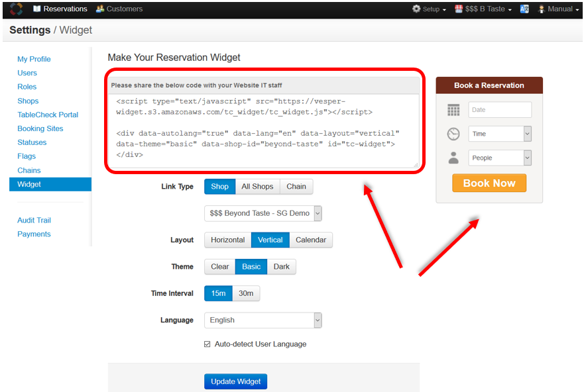Set time interval to 30m
586x392 pixels.
coord(246,293)
